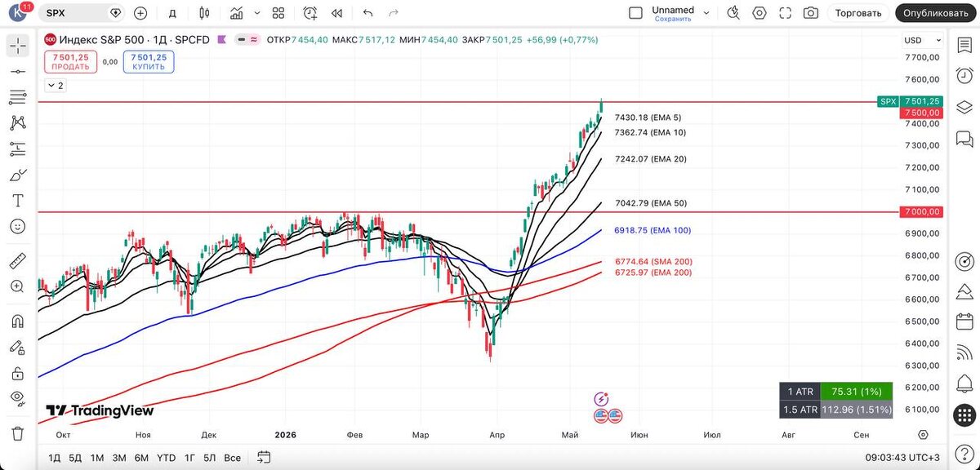Open the Fibonacci tools group
980x470 pixels.
pos(18,97)
